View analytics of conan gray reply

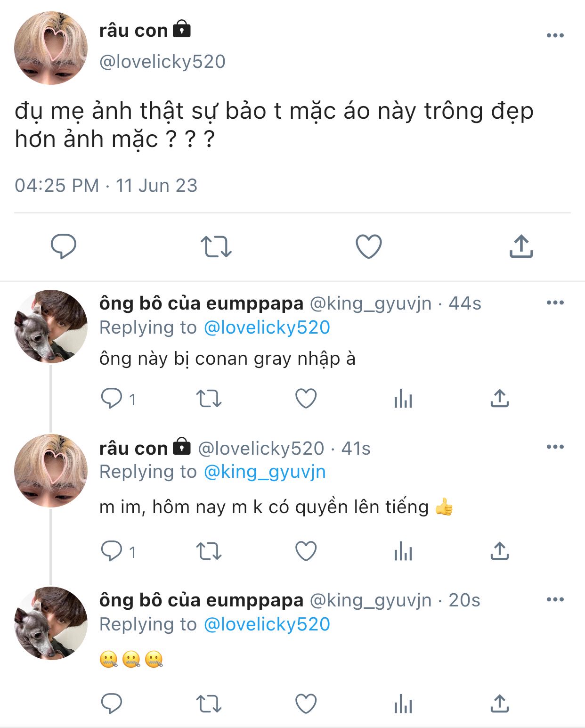pos(403,399)
